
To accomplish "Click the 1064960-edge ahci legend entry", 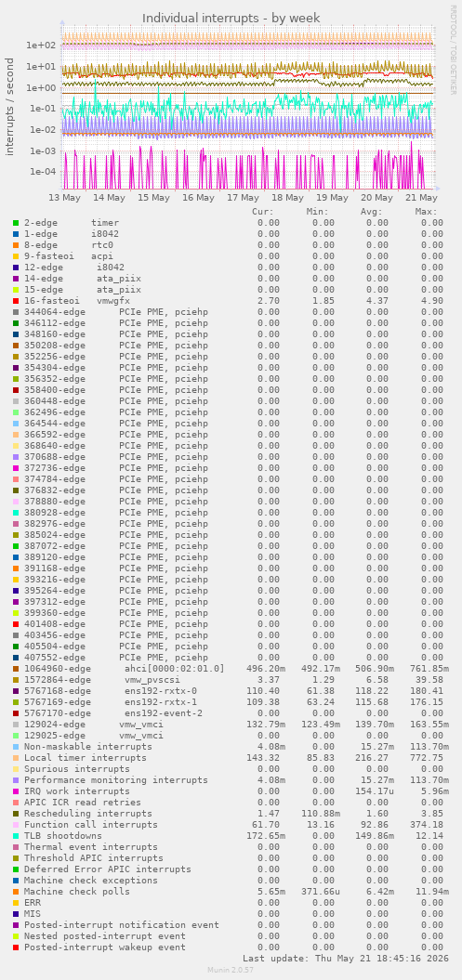I will (x=124, y=669).
